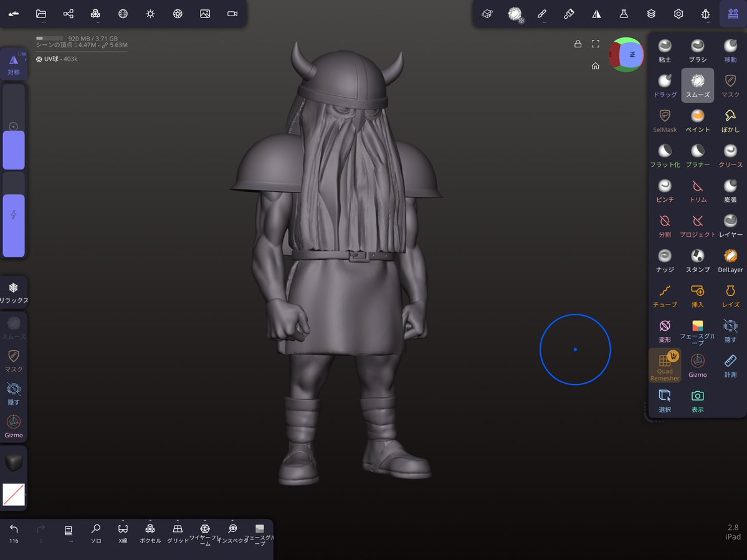Open the stroke color swatch with red slash

click(x=14, y=495)
